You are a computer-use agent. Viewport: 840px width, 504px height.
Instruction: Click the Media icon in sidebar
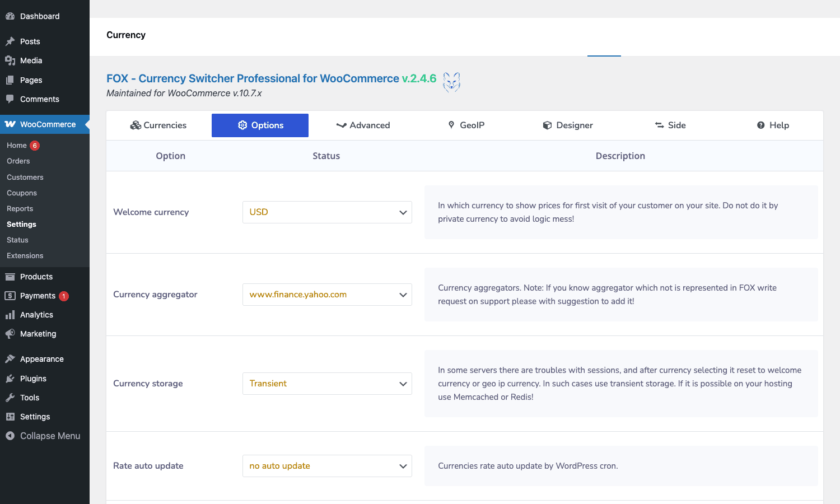10,60
